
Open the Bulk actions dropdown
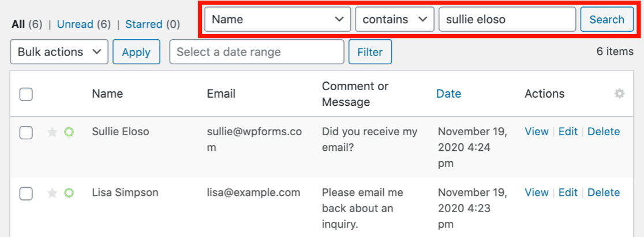59,52
